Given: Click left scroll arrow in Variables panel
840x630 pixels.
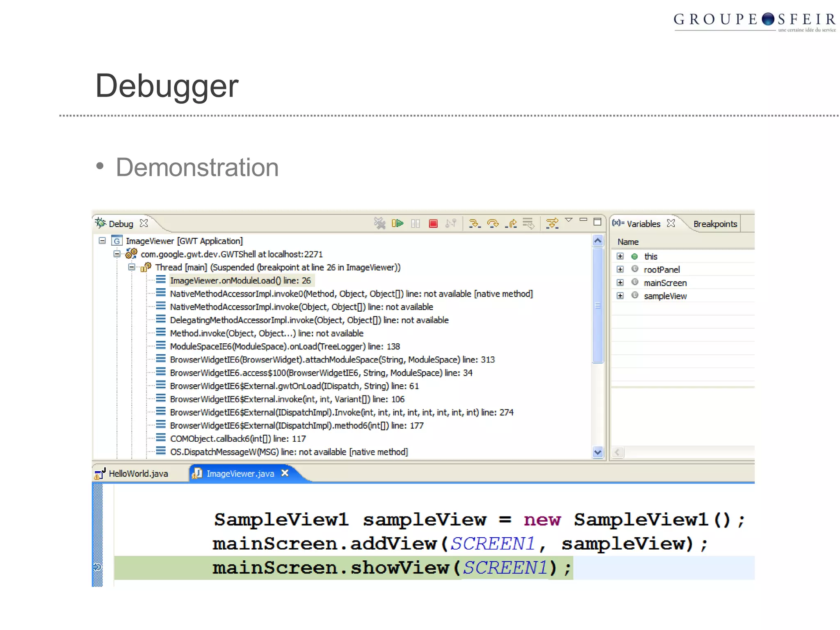Looking at the screenshot, I should click(x=618, y=452).
